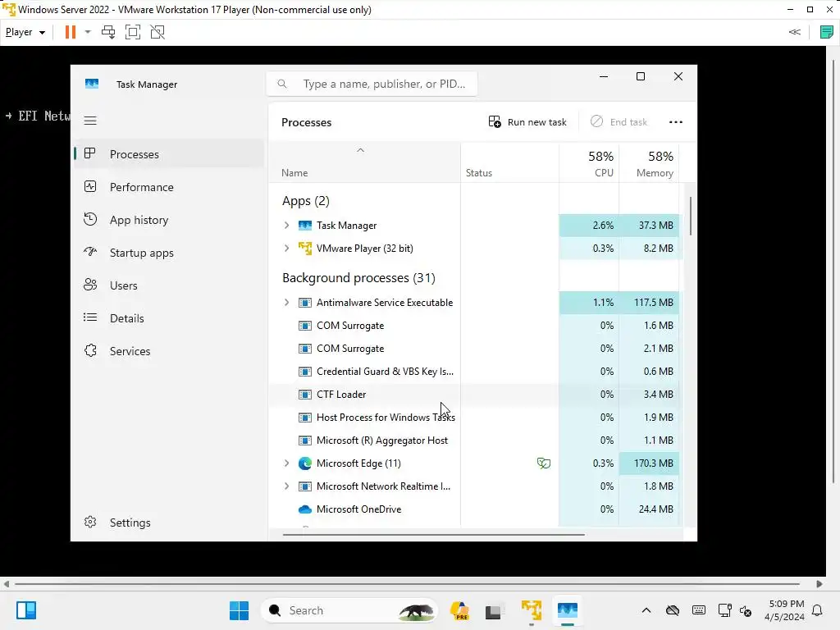Expand the Antimalware Service Executable row
840x630 pixels.
pos(286,303)
